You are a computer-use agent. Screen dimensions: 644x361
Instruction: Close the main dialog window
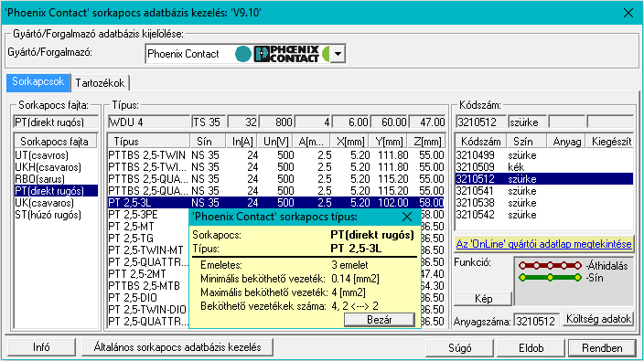(628, 13)
